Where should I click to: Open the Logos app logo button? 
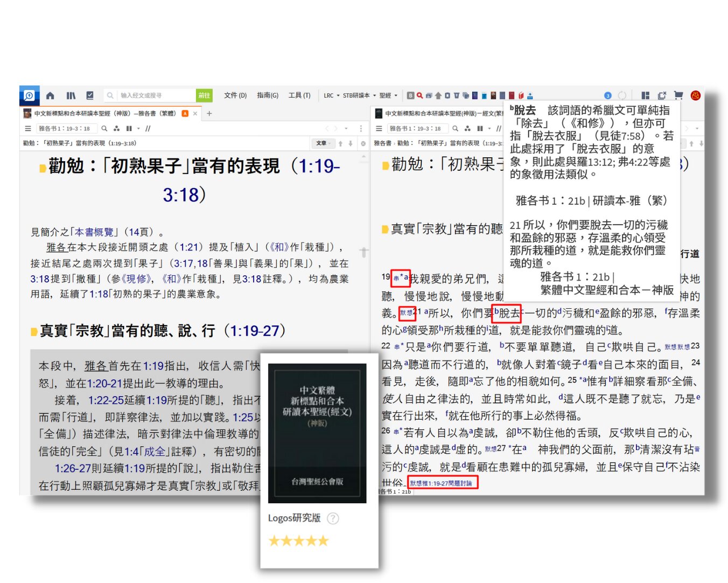coord(29,95)
